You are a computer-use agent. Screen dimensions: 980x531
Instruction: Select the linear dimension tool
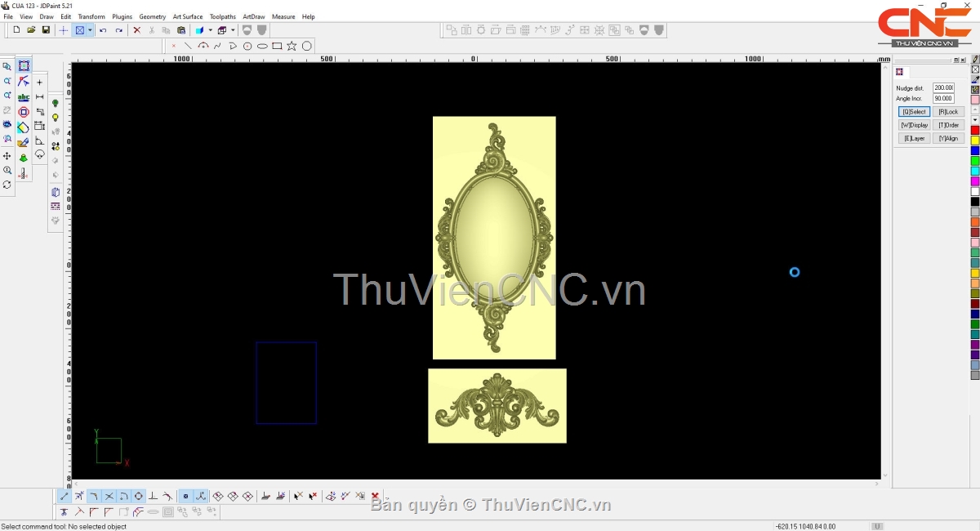coord(39,97)
